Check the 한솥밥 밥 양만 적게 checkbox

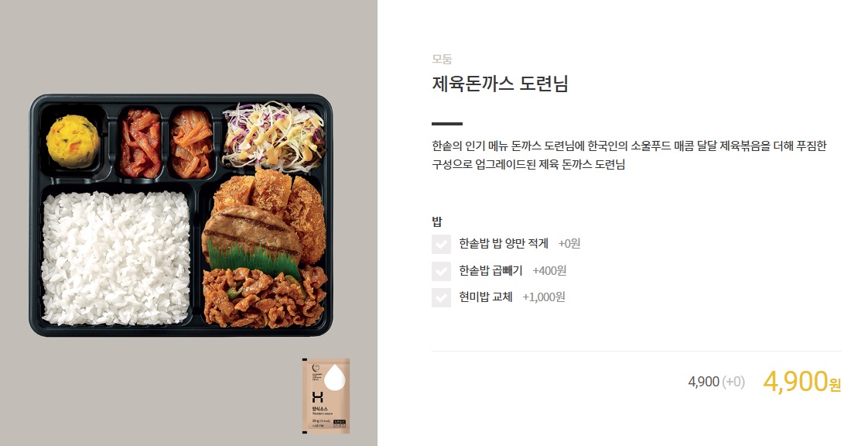441,244
